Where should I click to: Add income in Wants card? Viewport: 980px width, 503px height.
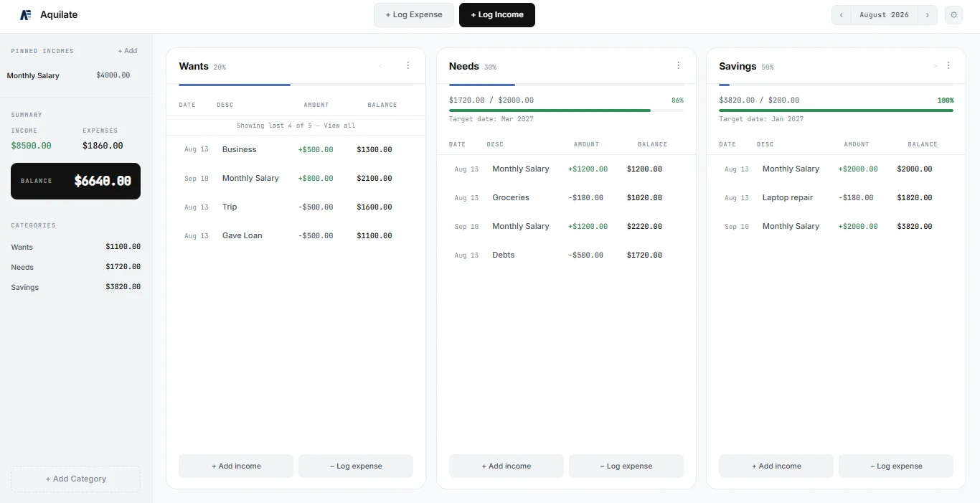[x=236, y=466]
